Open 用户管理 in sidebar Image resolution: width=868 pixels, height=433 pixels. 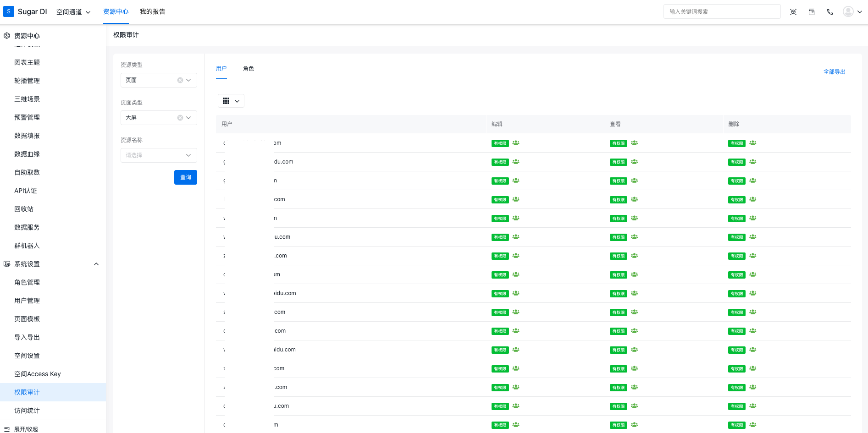coord(27,301)
